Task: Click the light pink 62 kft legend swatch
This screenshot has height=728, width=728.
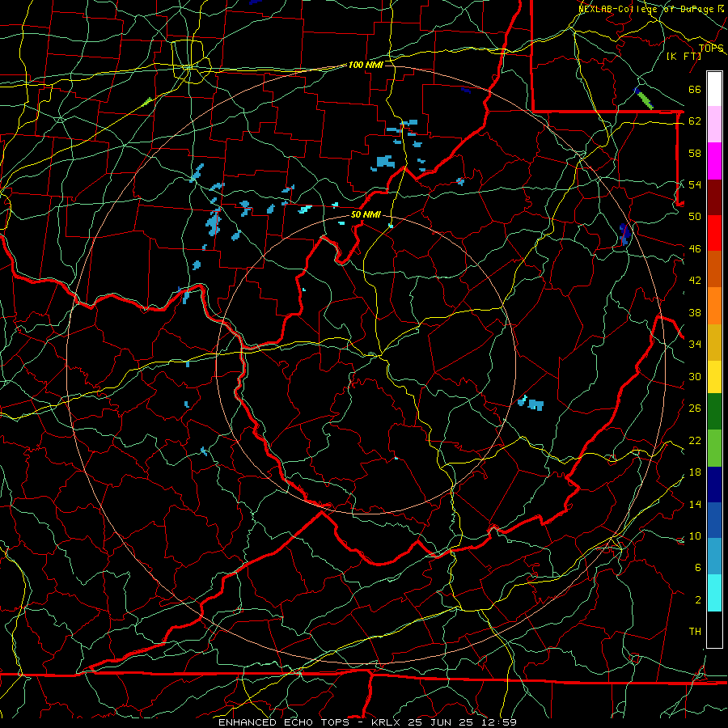Action: click(x=714, y=125)
